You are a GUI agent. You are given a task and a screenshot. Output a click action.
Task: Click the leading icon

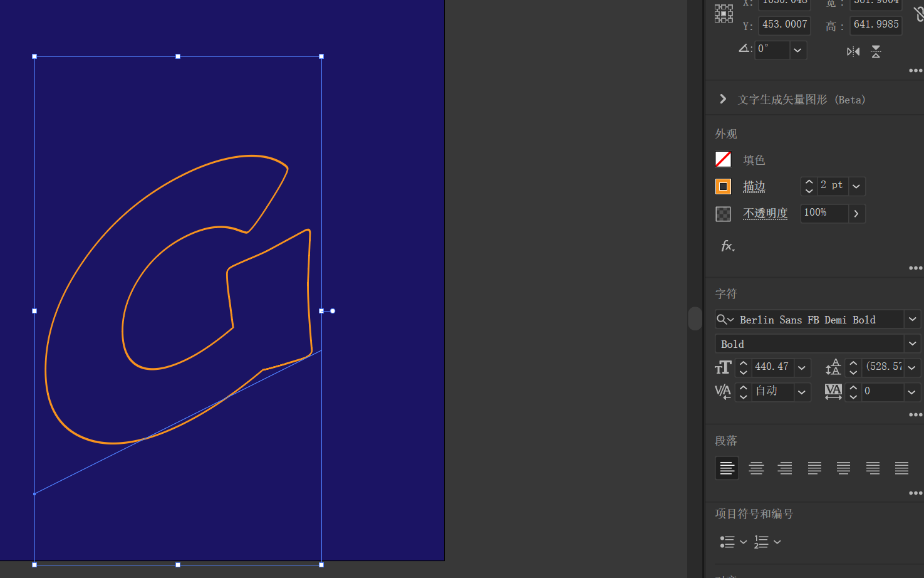click(x=833, y=367)
